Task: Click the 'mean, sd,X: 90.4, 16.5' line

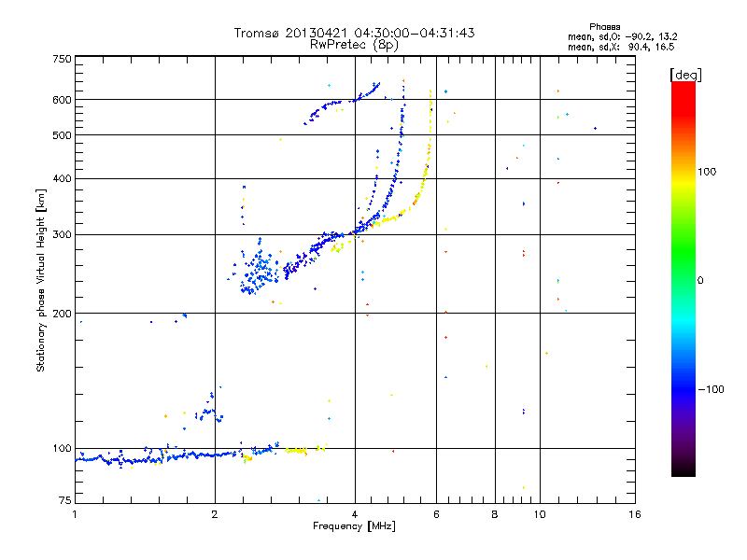Action: [x=621, y=47]
